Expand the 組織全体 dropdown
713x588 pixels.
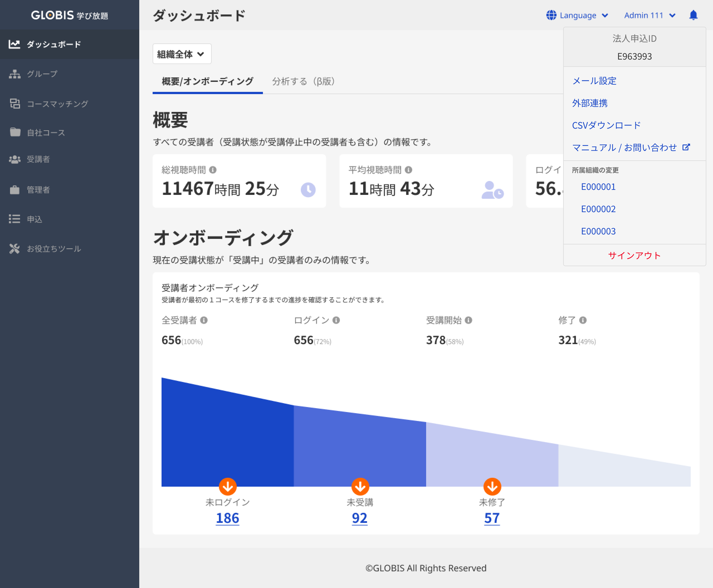point(182,54)
